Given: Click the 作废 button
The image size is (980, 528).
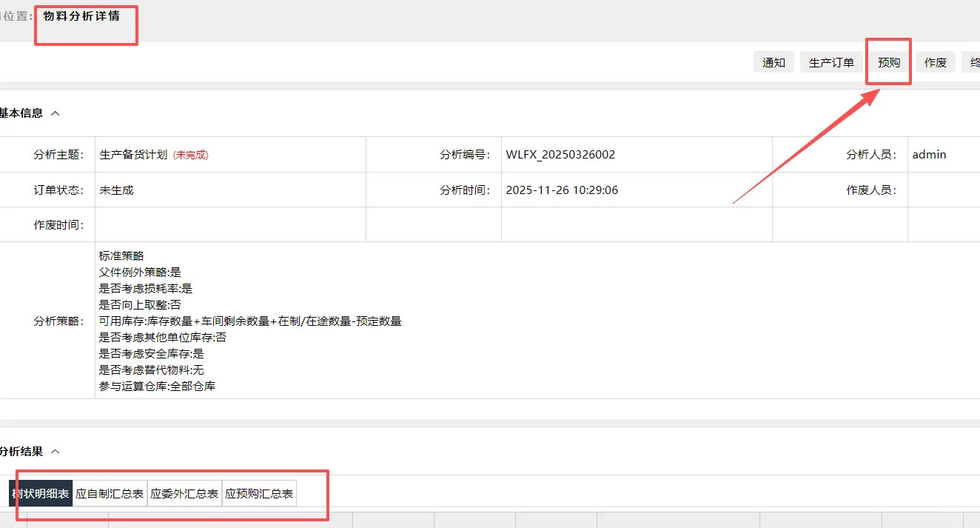Looking at the screenshot, I should pos(935,62).
